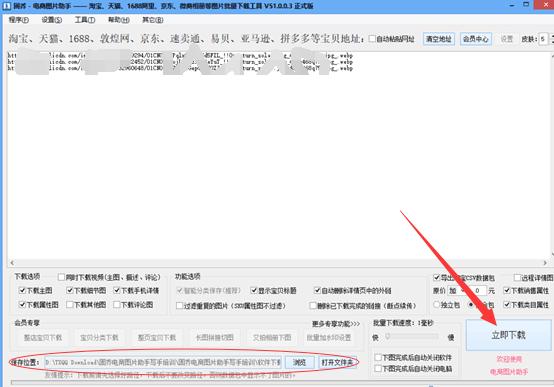Click the pink 电商图片助手 link
The image size is (554, 387).
(509, 372)
